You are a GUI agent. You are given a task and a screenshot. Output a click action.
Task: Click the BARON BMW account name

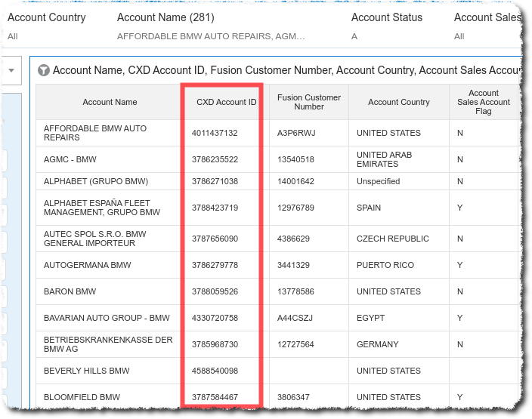pyautogui.click(x=69, y=291)
